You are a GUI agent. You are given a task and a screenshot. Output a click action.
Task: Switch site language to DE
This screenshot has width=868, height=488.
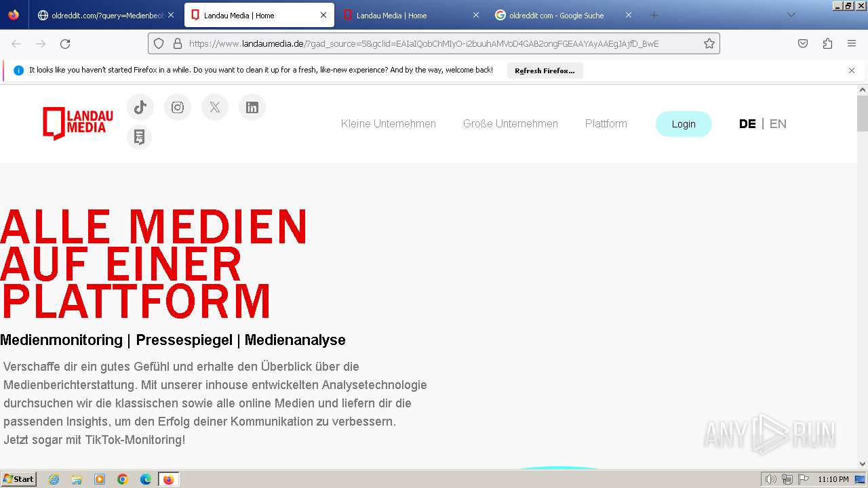(747, 124)
